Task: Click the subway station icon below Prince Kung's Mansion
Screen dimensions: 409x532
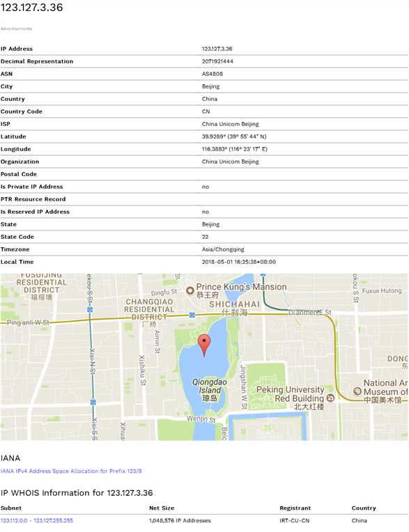Action: pos(192,315)
